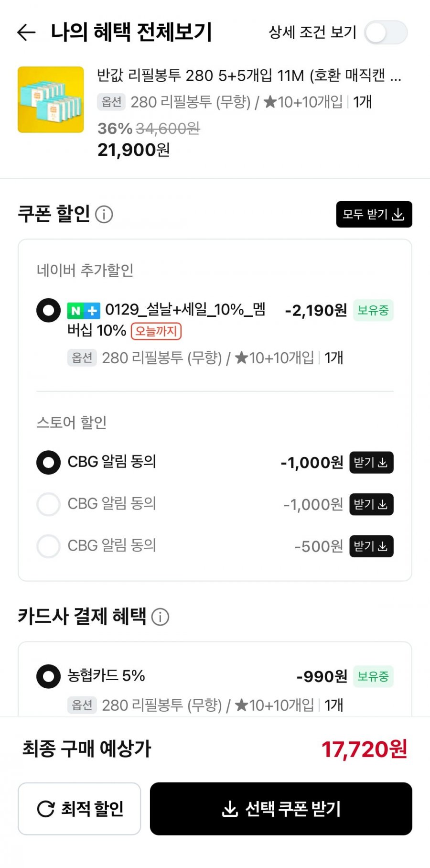This screenshot has width=430, height=868.
Task: Click the 반값 리필봉투 product title
Action: click(x=248, y=76)
